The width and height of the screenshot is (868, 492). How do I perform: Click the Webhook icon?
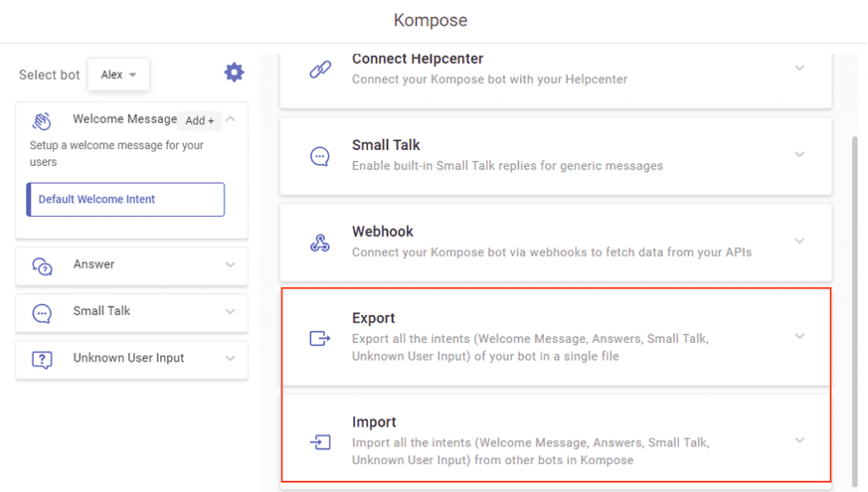[320, 243]
